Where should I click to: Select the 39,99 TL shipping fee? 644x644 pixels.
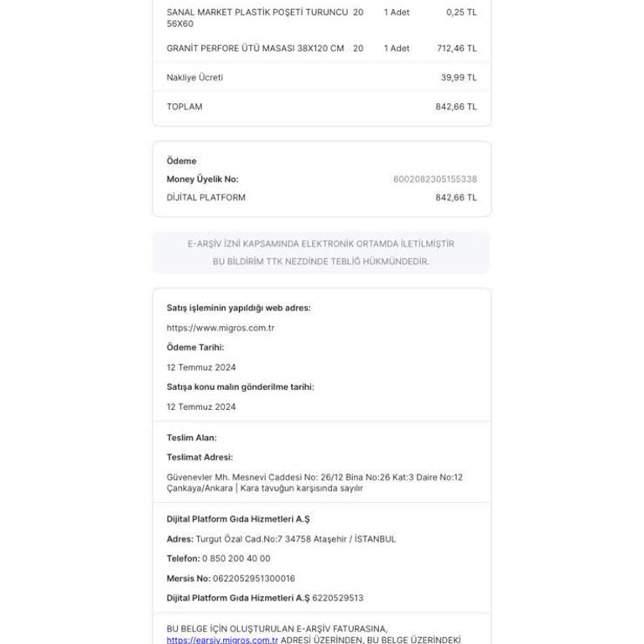coord(459,78)
